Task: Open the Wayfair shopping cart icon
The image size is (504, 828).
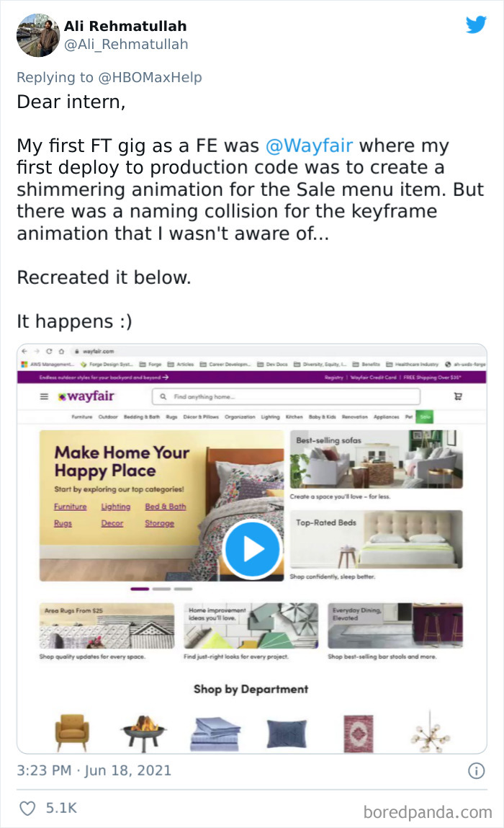Action: coord(457,396)
